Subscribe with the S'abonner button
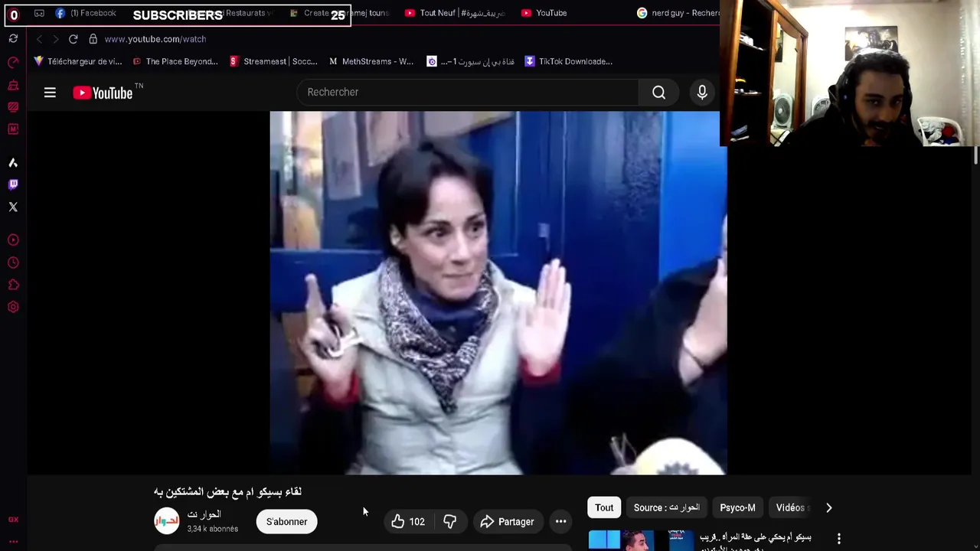 [x=286, y=522]
